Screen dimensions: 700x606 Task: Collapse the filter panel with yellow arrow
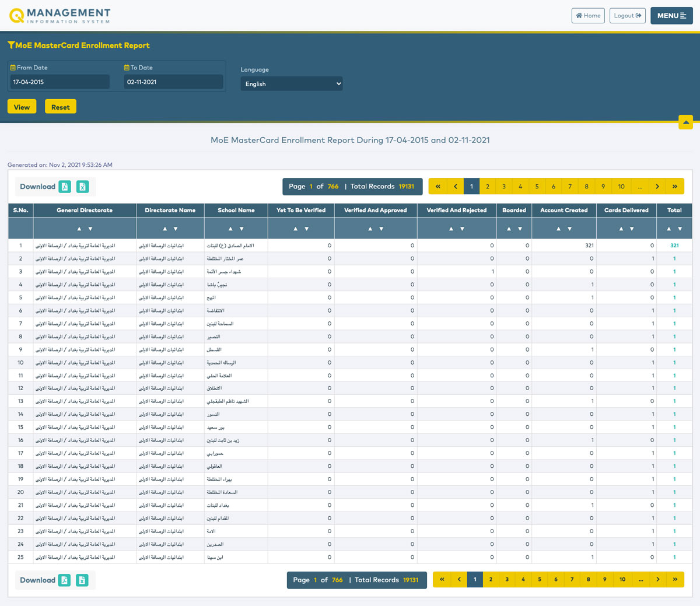coord(686,122)
